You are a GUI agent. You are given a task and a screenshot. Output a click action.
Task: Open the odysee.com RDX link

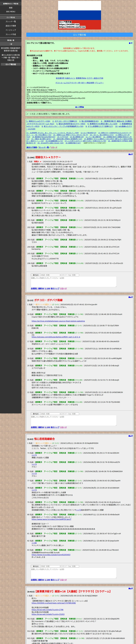point(56,337)
